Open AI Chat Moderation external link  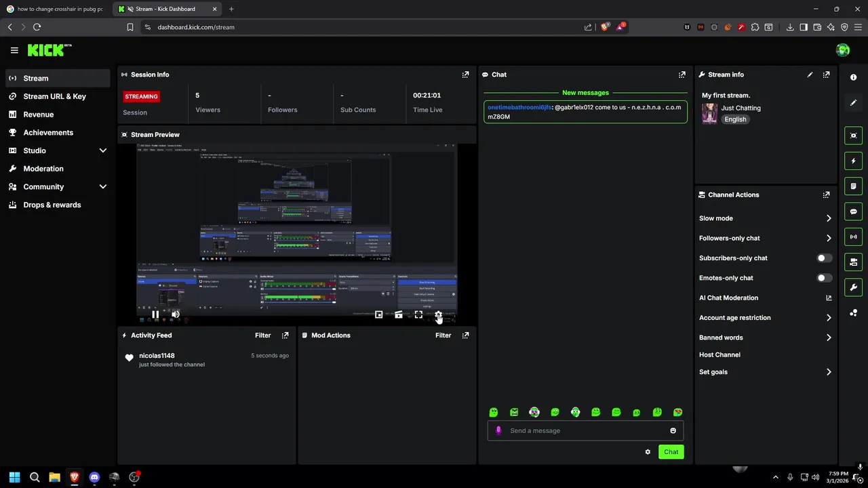point(829,298)
